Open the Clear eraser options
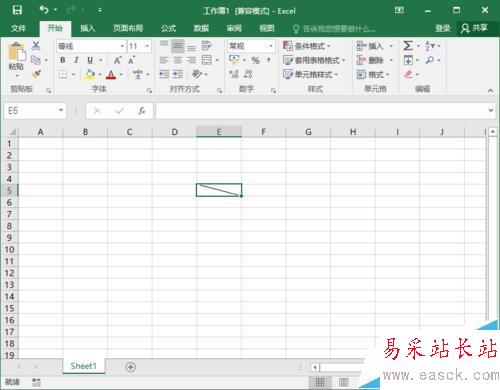The width and height of the screenshot is (500, 390). pyautogui.click(x=411, y=74)
